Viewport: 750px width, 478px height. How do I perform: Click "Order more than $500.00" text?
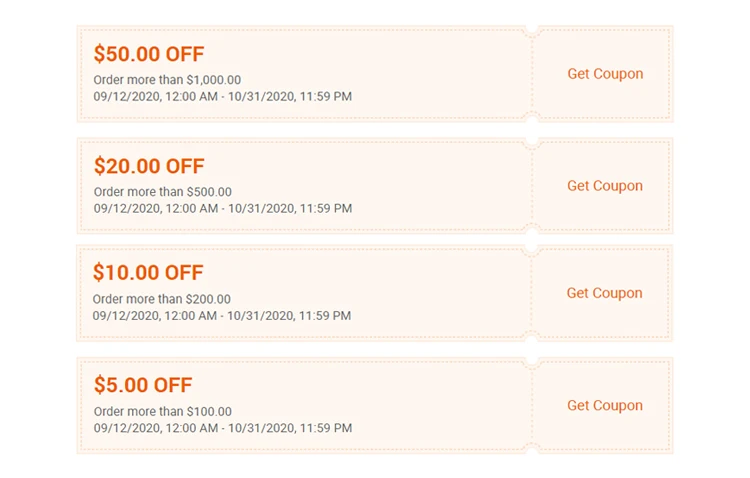163,192
